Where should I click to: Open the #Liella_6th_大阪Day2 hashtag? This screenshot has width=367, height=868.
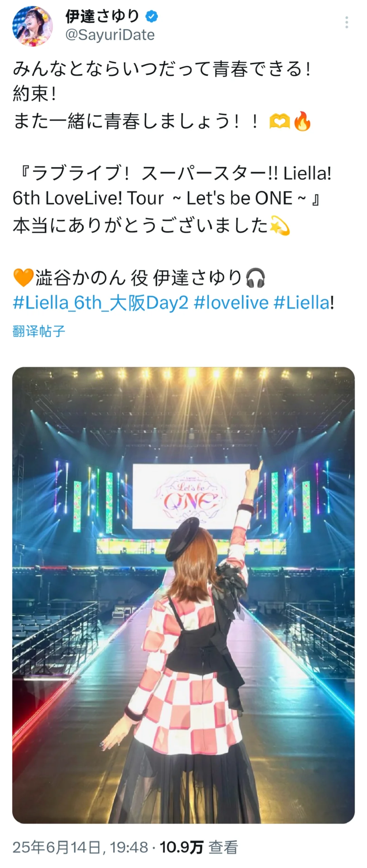tap(100, 303)
